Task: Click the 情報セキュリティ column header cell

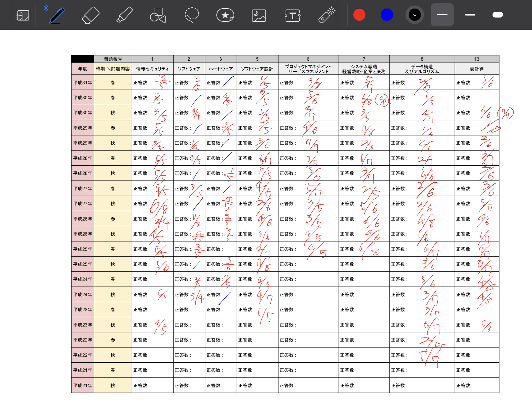Action: 152,69
